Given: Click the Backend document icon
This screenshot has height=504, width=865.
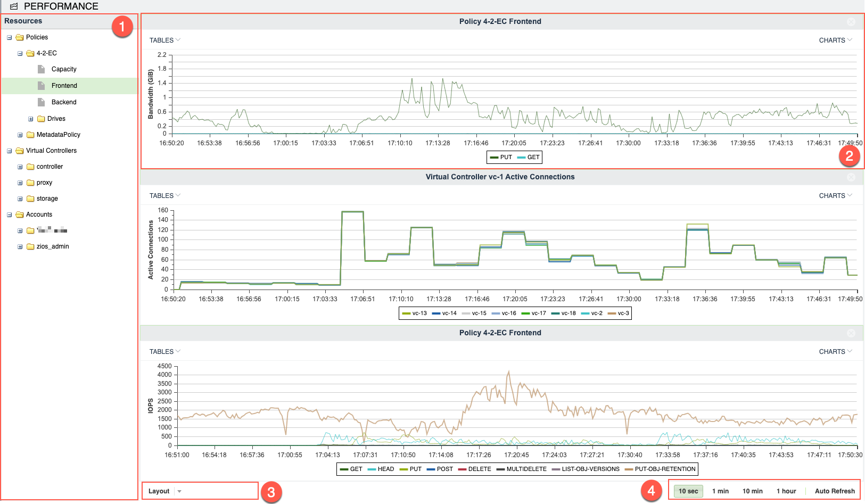Looking at the screenshot, I should coord(42,102).
